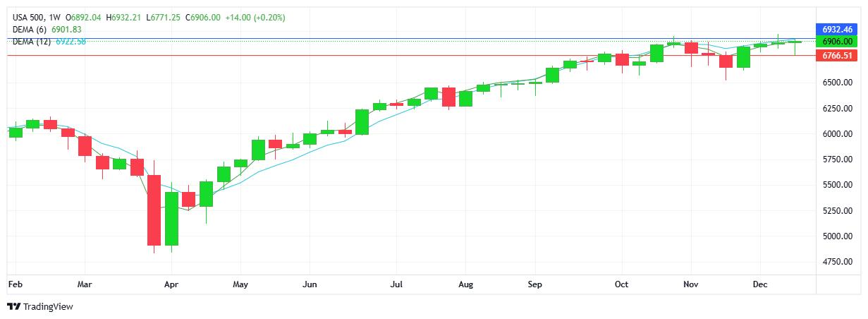The image size is (868, 319).
Task: Select the DEMA (6) indicator legend
Action: [x=30, y=29]
